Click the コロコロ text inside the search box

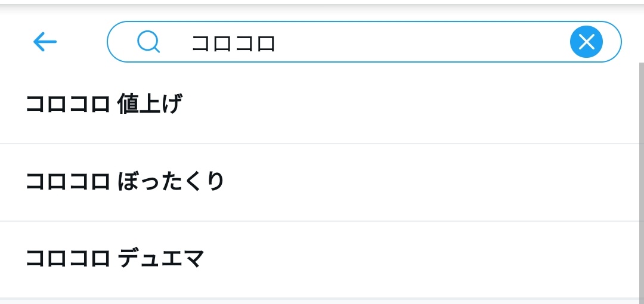233,43
